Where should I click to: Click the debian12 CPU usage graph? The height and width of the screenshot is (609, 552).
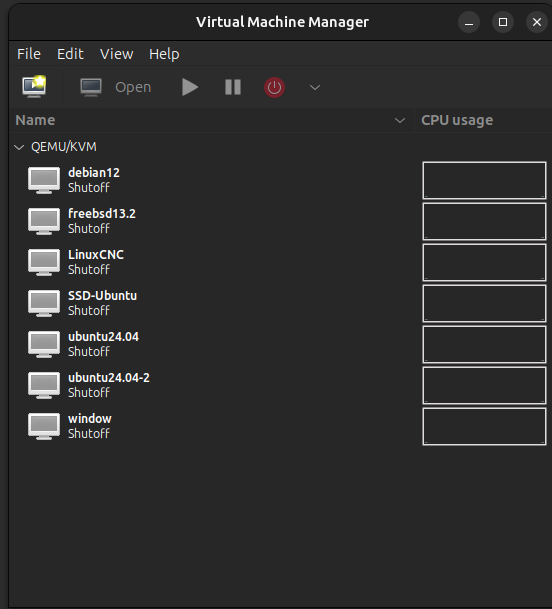coord(484,181)
